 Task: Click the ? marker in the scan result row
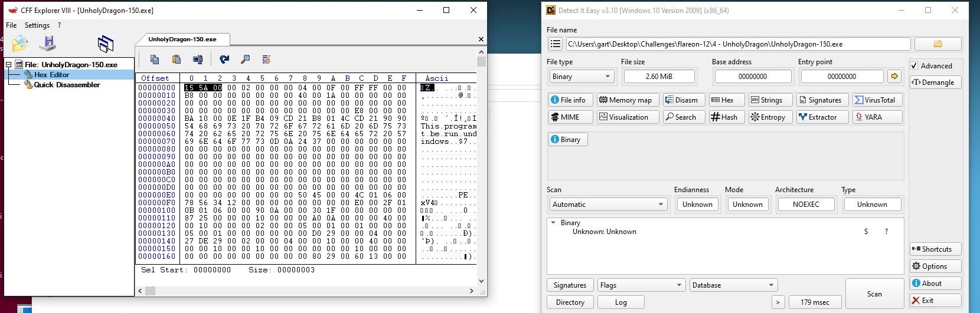pos(886,232)
